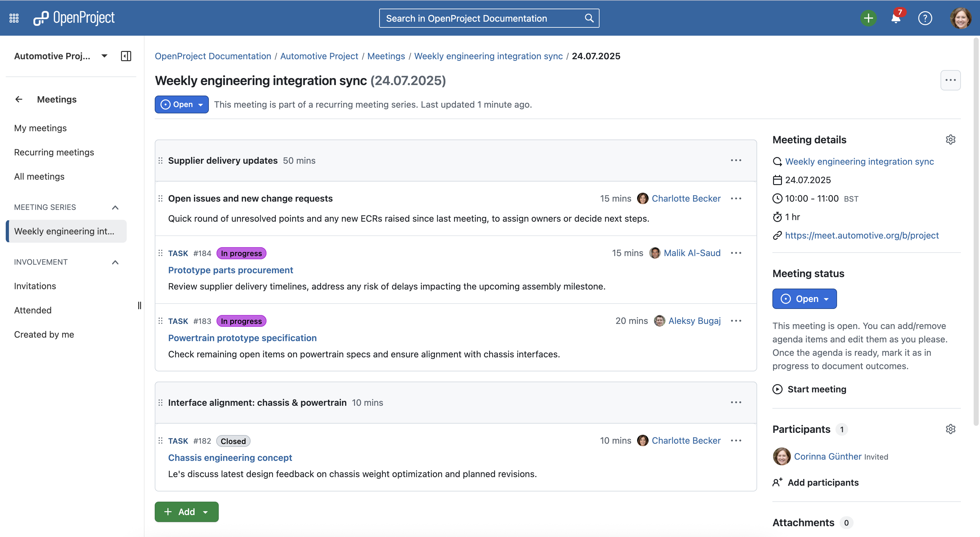The width and height of the screenshot is (980, 537).
Task: Open Prototype parts procurement link
Action: point(231,270)
